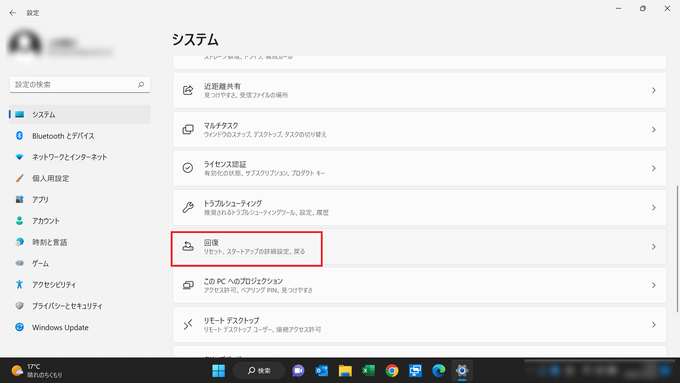Open File Explorer from the taskbar
The height and width of the screenshot is (383, 680).
345,370
